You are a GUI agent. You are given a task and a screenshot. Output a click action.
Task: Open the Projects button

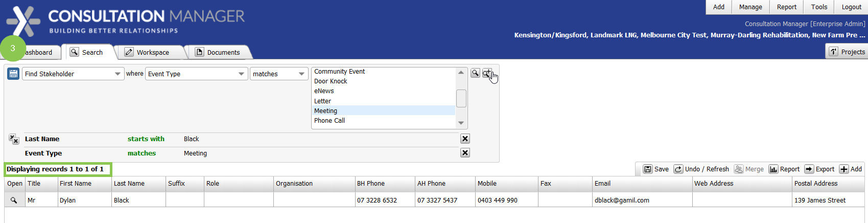coord(847,52)
